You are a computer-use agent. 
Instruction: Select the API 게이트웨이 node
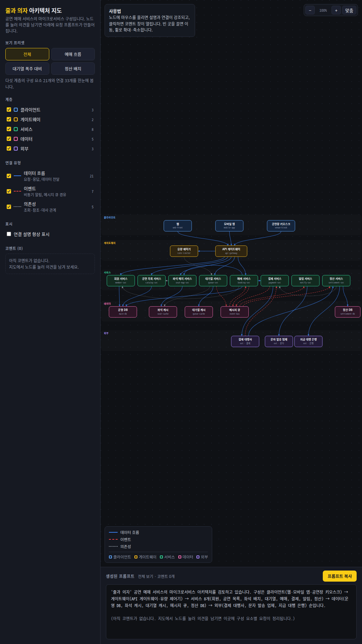click(x=231, y=251)
